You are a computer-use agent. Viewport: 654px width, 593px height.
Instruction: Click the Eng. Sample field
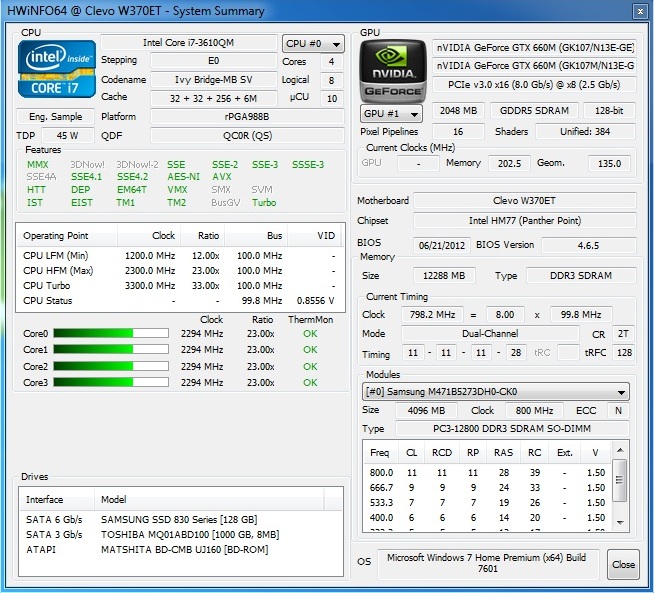coord(55,117)
